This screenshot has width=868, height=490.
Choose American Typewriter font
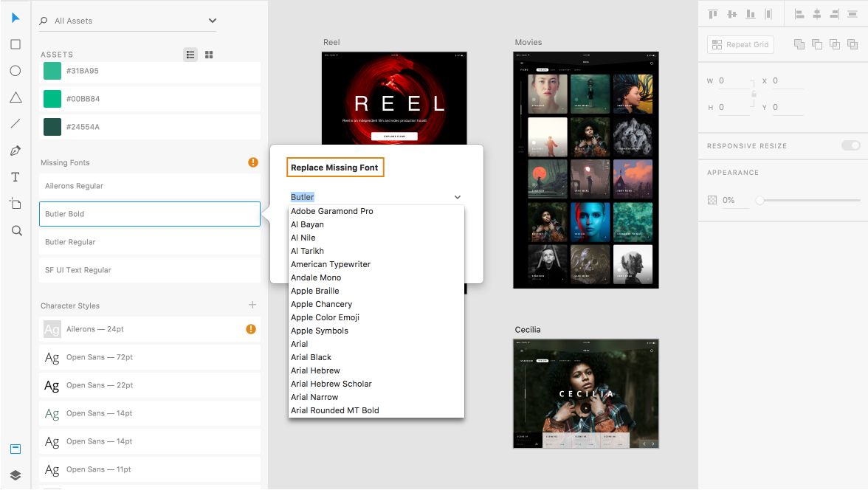(376, 264)
